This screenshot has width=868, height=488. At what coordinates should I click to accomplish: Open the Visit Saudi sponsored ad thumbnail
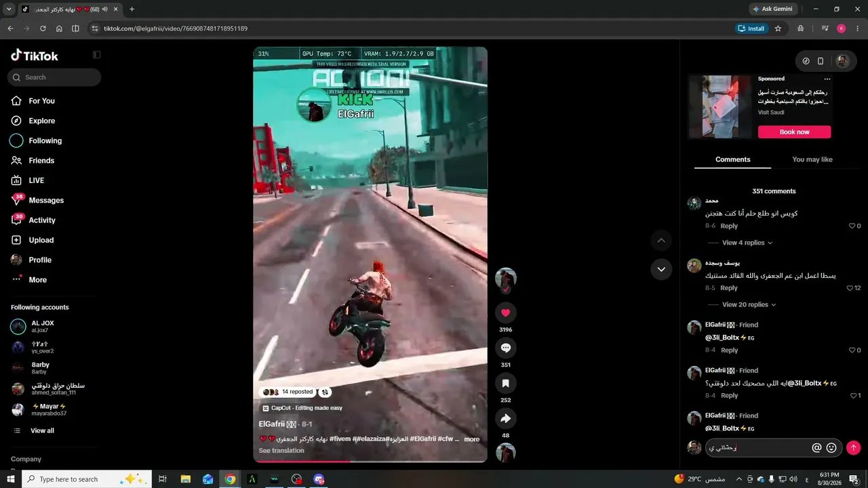click(720, 107)
